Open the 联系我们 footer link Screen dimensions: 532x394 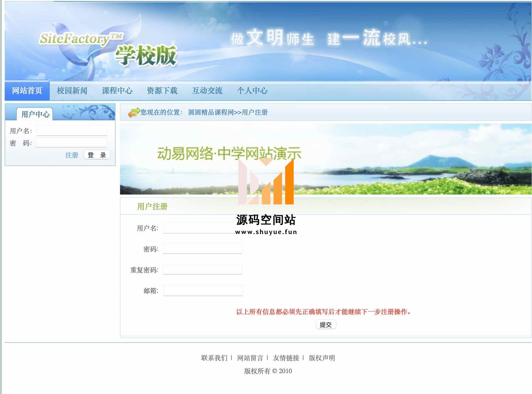pyautogui.click(x=214, y=358)
